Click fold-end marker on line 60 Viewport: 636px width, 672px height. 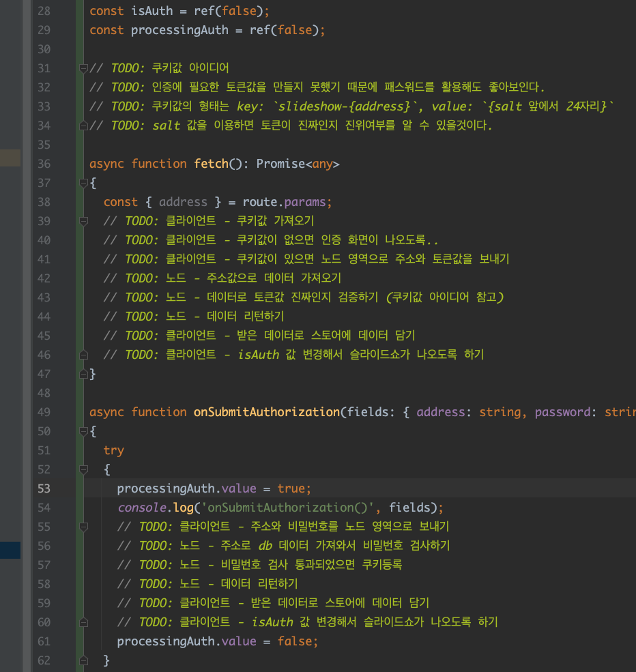pyautogui.click(x=83, y=622)
